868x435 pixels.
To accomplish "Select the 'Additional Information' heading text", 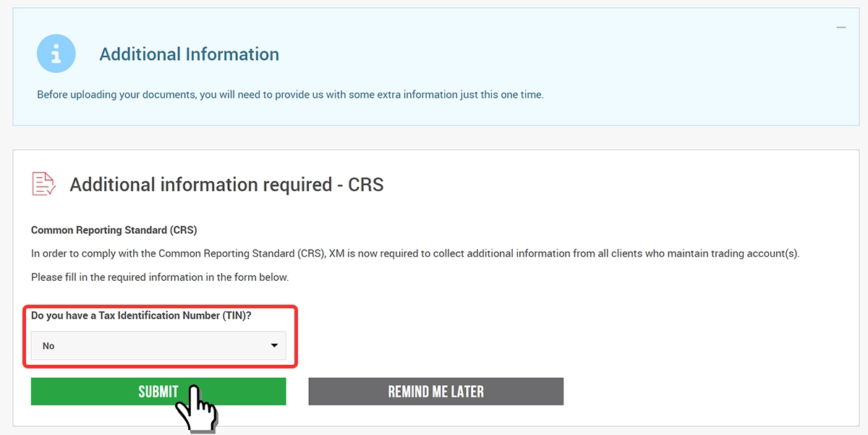I will click(190, 54).
